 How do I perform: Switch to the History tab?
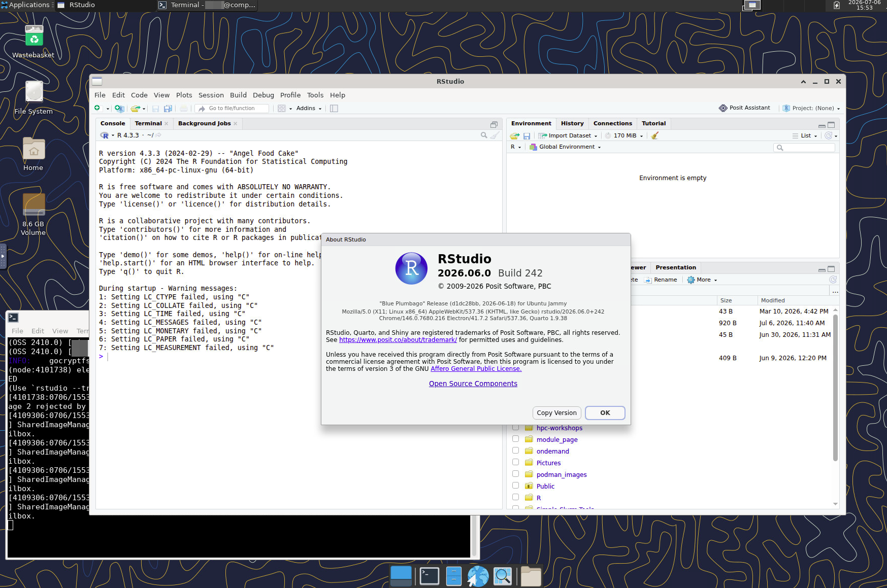(x=572, y=123)
